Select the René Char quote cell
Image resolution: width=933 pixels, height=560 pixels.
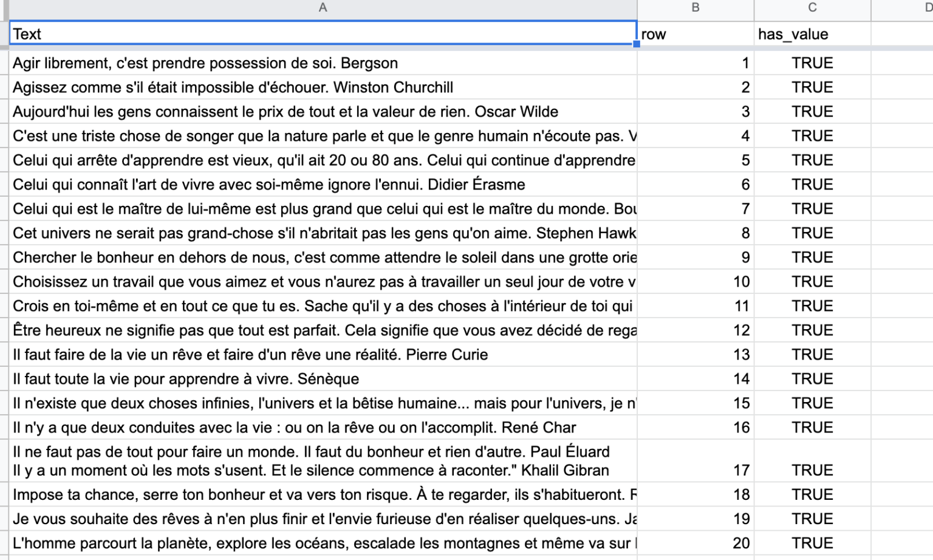(323, 428)
